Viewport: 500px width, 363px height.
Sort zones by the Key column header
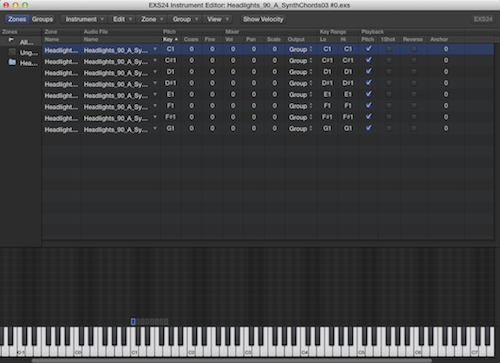coord(170,39)
